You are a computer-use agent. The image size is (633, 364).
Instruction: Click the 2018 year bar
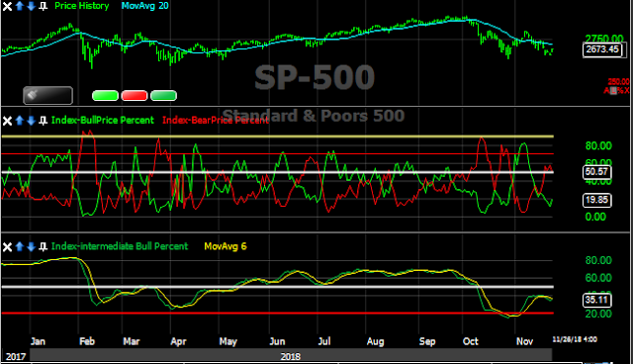291,356
